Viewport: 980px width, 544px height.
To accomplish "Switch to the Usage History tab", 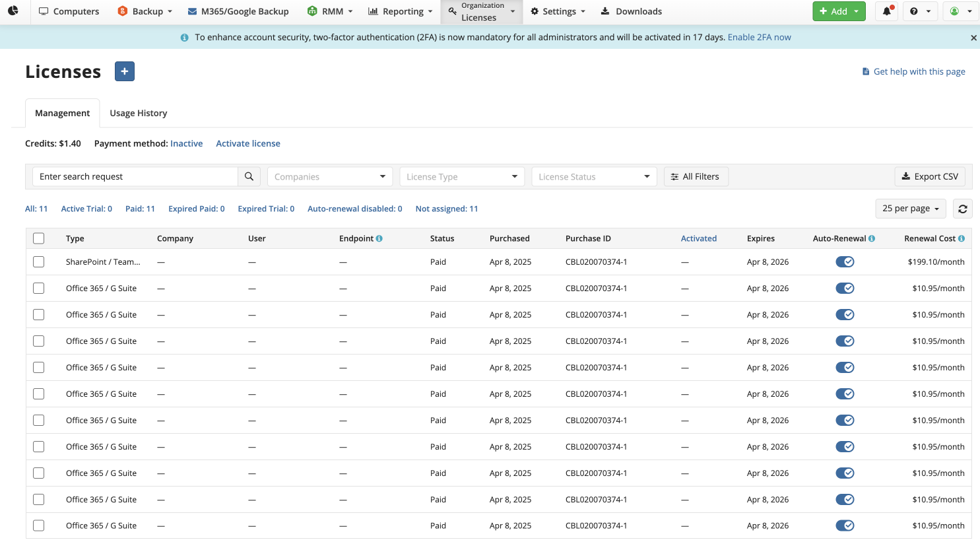I will 138,113.
